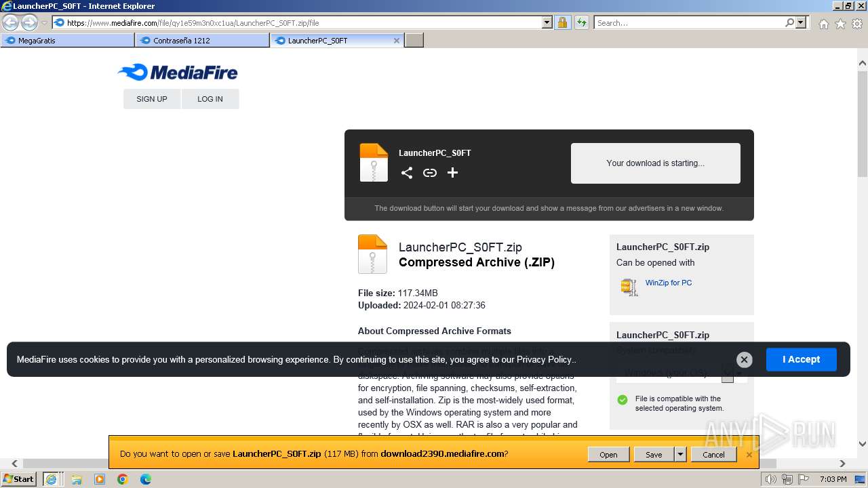Expand the address bar dropdown arrow
Screen dimensions: 868x488
click(x=547, y=22)
